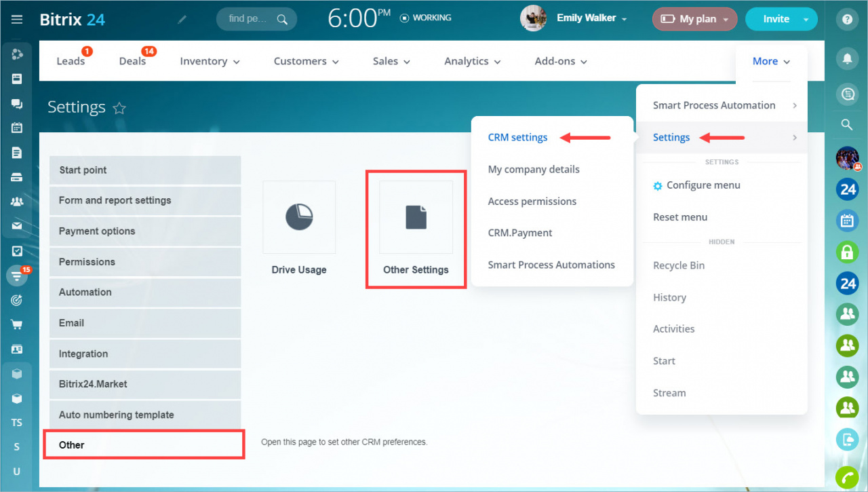Open Recycle Bin from hidden items

(x=679, y=265)
